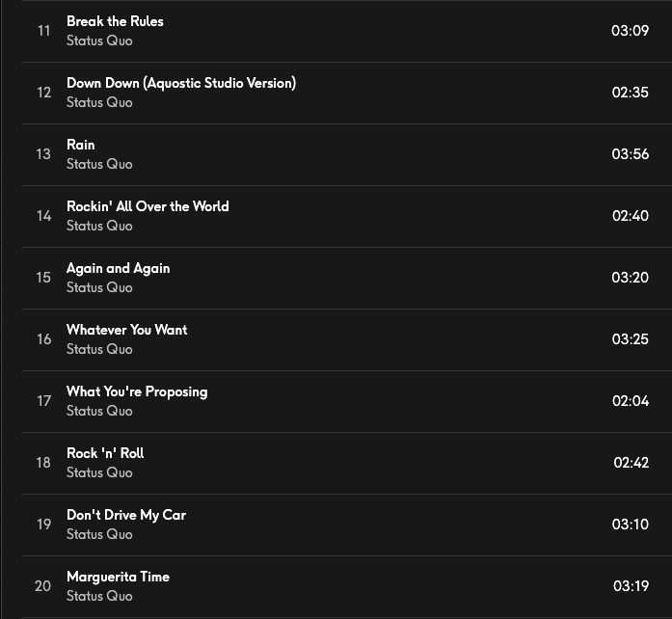Select the 02:04 duration on track 17
Image resolution: width=672 pixels, height=619 pixels.
(630, 401)
